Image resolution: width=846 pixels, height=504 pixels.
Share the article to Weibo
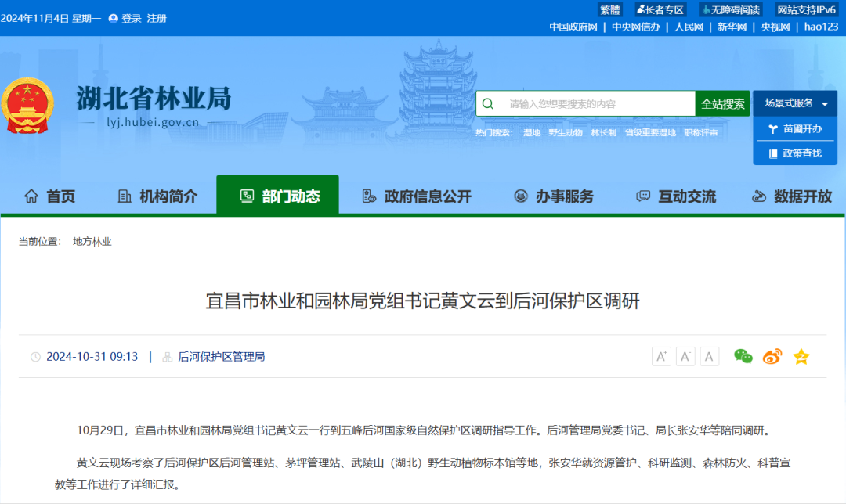772,356
